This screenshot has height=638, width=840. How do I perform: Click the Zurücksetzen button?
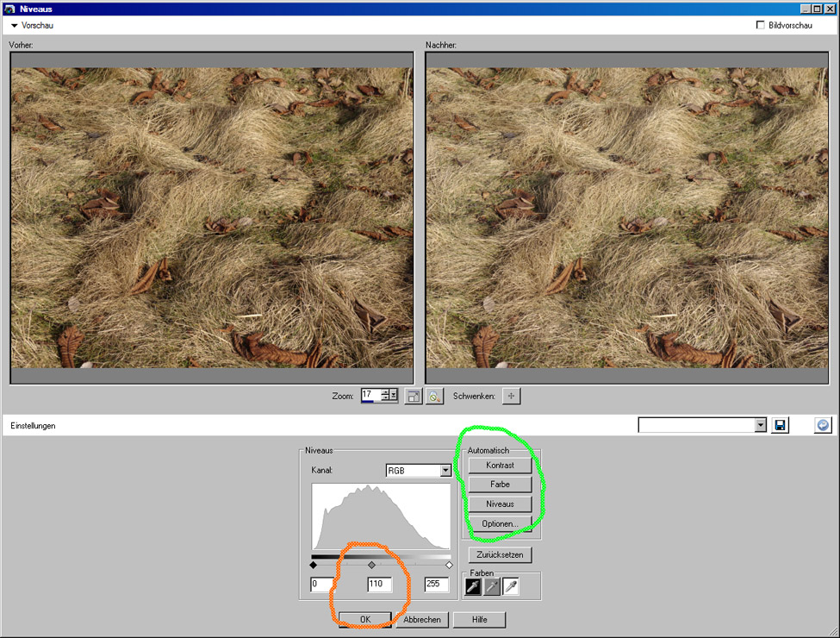(500, 554)
